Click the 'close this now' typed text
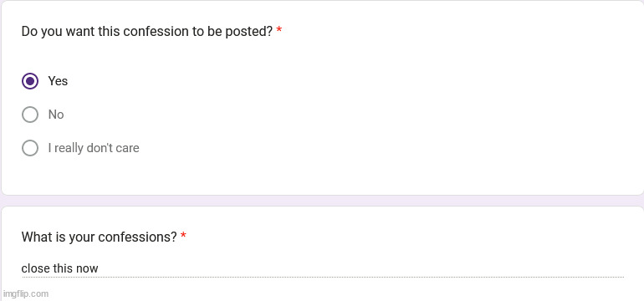The image size is (644, 301). click(59, 268)
